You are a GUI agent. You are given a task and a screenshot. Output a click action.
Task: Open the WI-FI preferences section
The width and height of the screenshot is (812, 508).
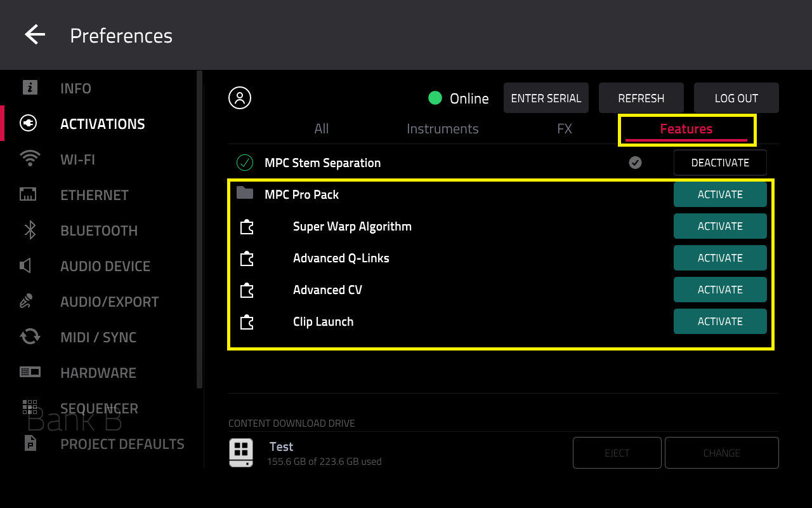pos(78,159)
